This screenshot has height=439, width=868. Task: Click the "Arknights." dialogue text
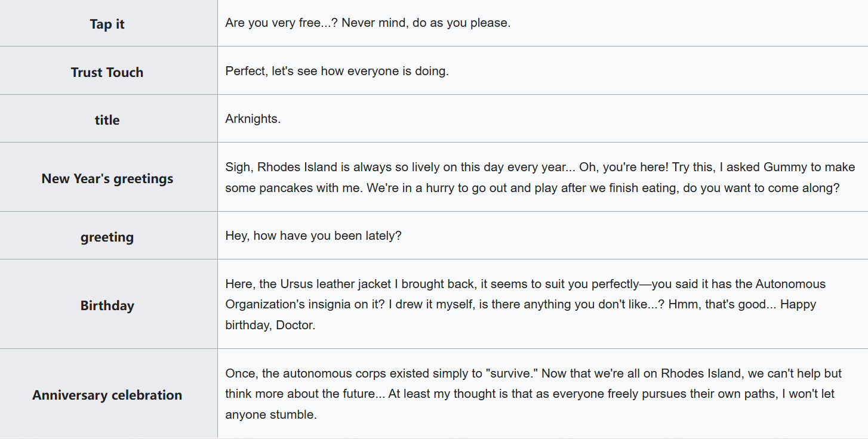tap(253, 119)
